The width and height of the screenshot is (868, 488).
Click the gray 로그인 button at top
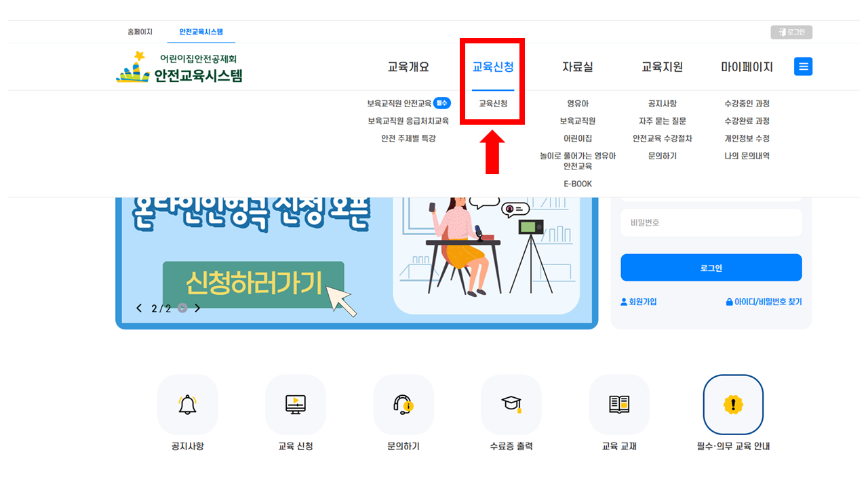791,32
